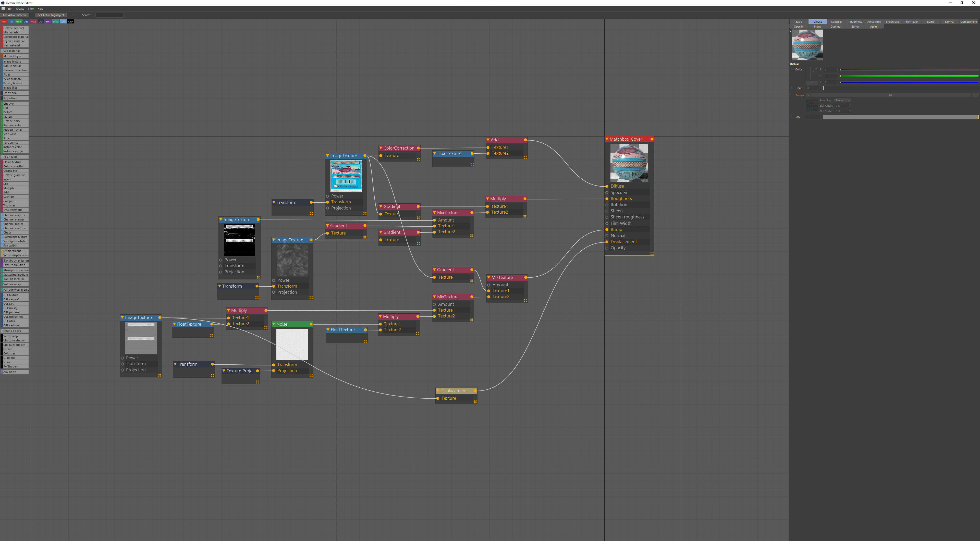Open the Texture type dropdown arrow
Viewport: 980px width, 541px height.
coord(808,95)
